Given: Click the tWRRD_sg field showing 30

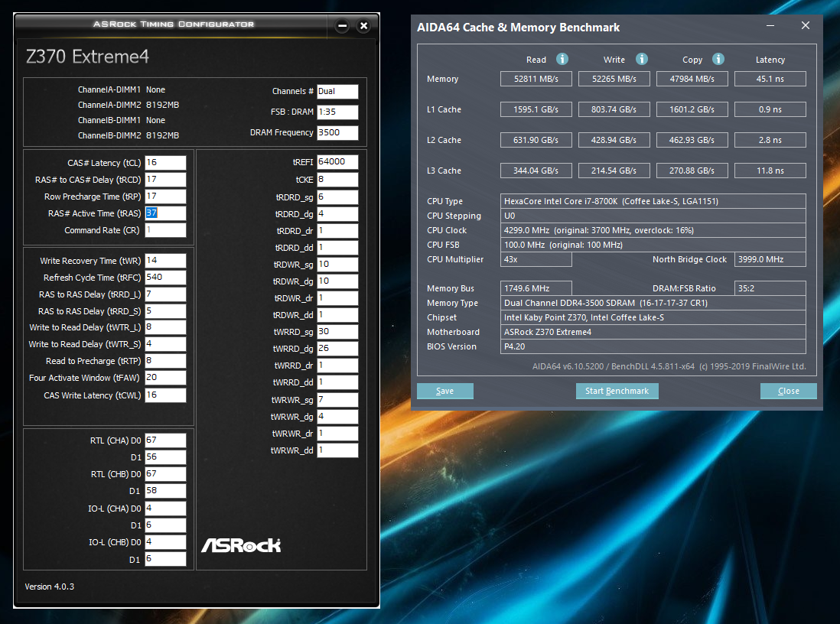Looking at the screenshot, I should click(x=337, y=332).
